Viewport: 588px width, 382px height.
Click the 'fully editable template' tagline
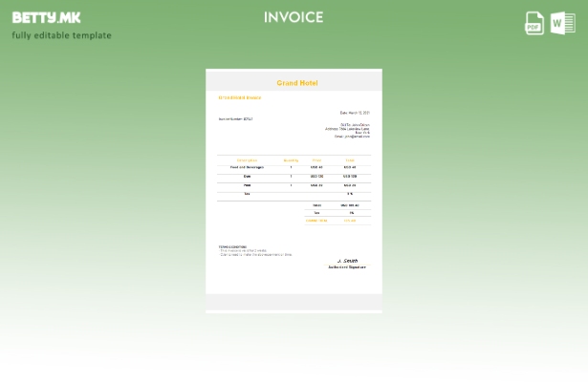pos(61,35)
